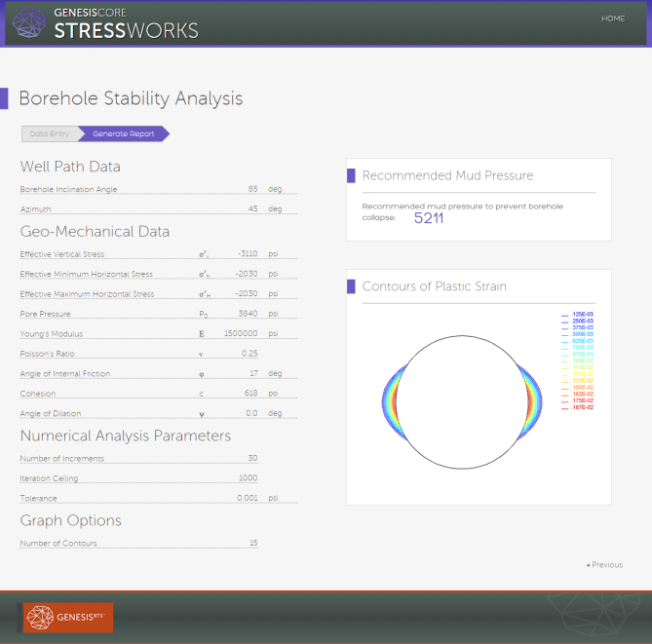Click the Cohesion value 618
This screenshot has height=644, width=652.
pos(250,393)
